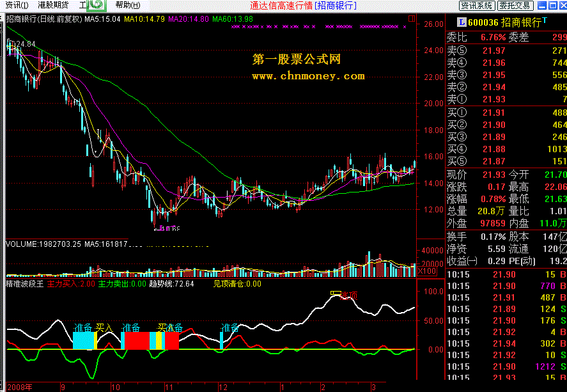Screen dimensions: 567x392
Task: Click 卖⑤ price 21.97
Action: [493, 51]
